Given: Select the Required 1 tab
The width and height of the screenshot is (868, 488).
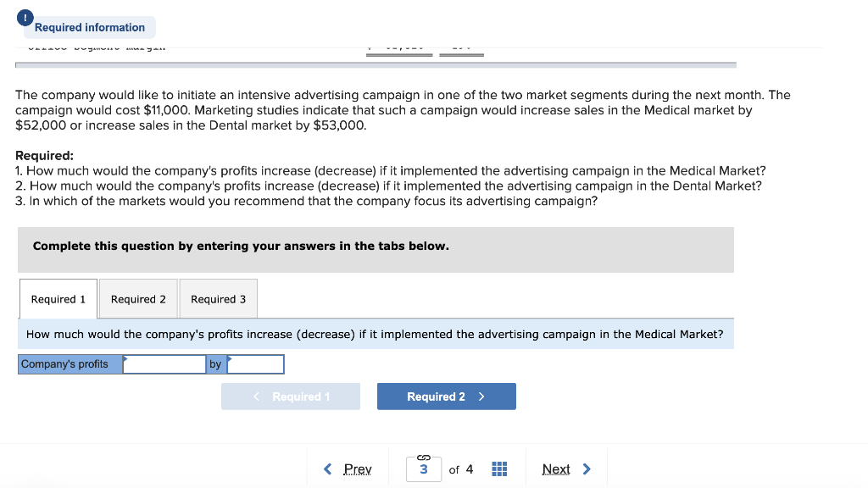Looking at the screenshot, I should [57, 298].
